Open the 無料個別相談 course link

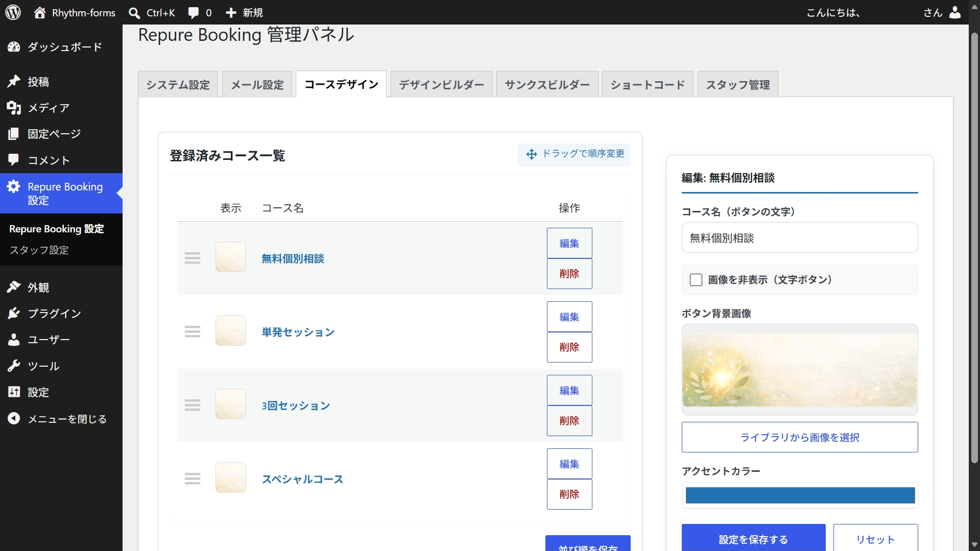click(293, 258)
